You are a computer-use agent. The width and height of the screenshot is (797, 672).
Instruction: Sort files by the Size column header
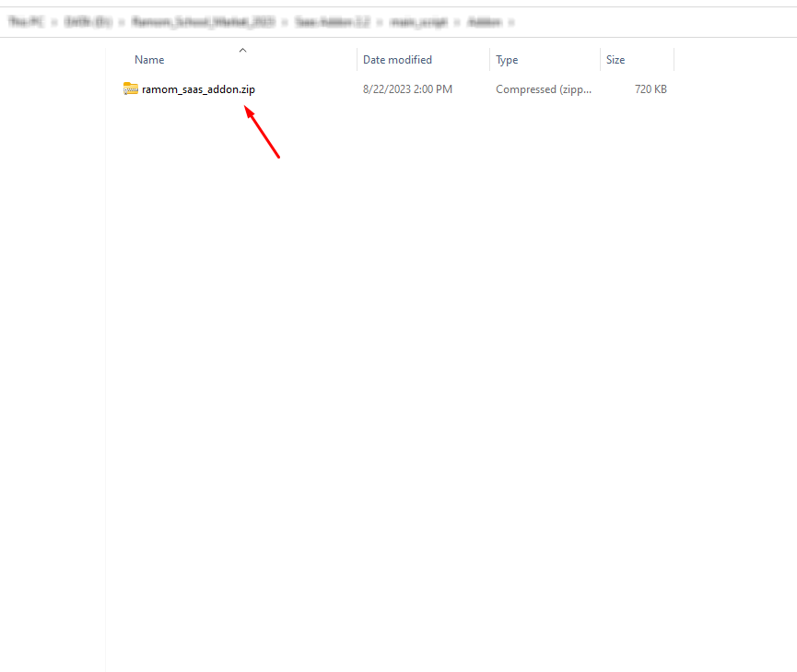pyautogui.click(x=615, y=60)
